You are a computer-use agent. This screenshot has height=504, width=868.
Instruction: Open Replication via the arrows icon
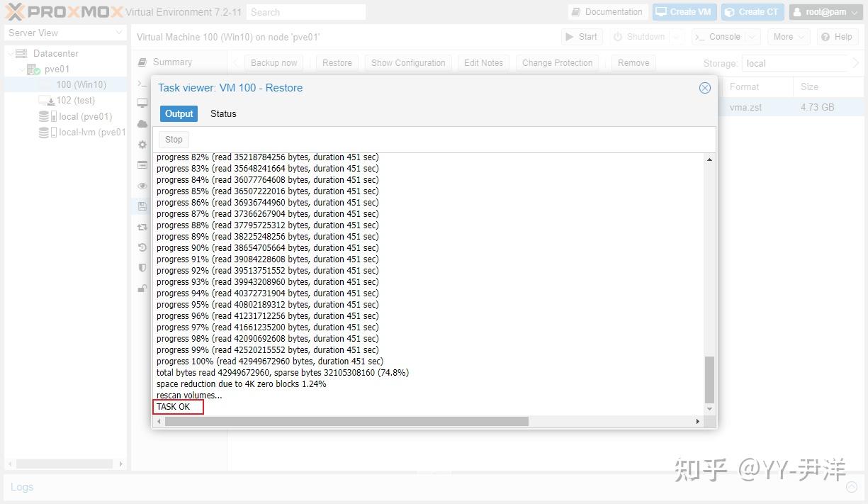pos(142,226)
